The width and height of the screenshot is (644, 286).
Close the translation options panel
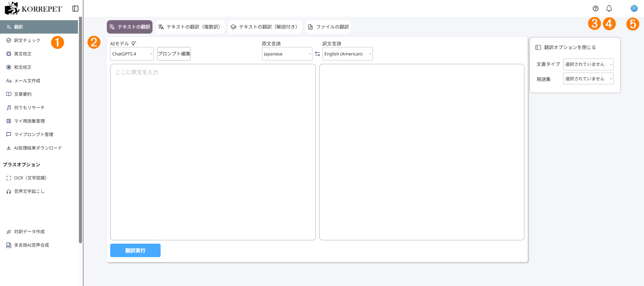[565, 47]
